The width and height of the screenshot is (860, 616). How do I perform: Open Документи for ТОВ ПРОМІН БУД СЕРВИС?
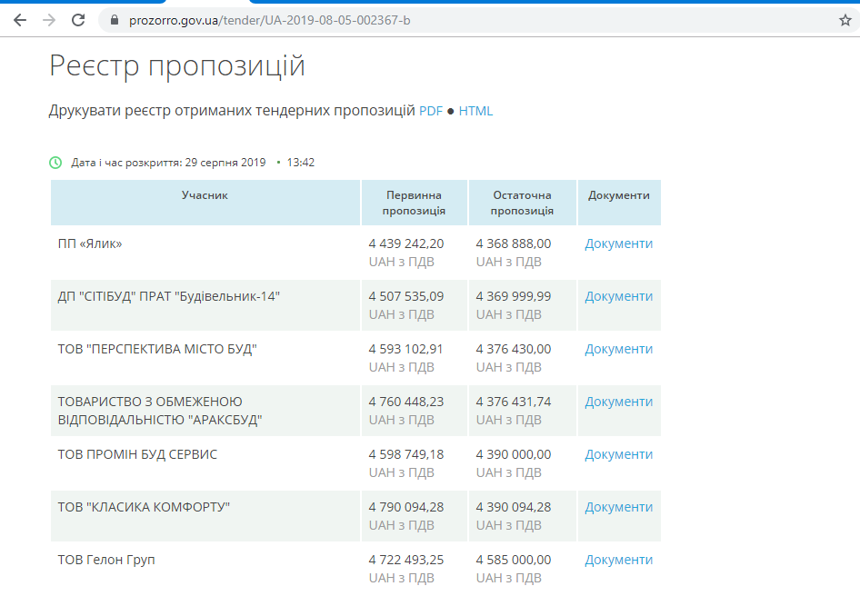click(619, 454)
